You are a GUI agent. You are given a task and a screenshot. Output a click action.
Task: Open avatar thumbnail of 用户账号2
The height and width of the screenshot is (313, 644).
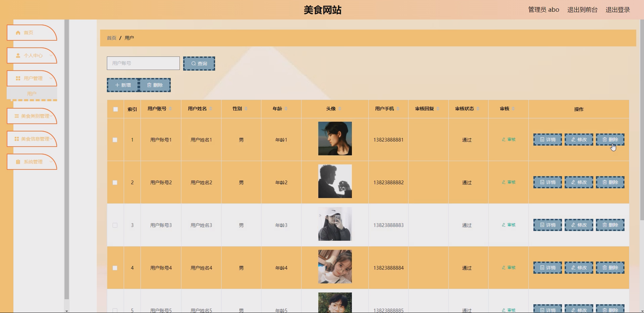[x=335, y=181]
